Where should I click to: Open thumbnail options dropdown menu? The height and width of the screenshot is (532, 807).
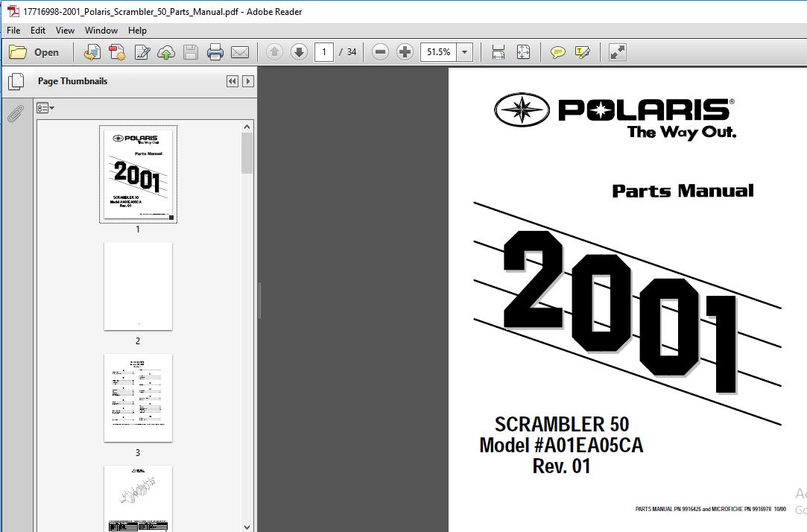click(x=45, y=108)
